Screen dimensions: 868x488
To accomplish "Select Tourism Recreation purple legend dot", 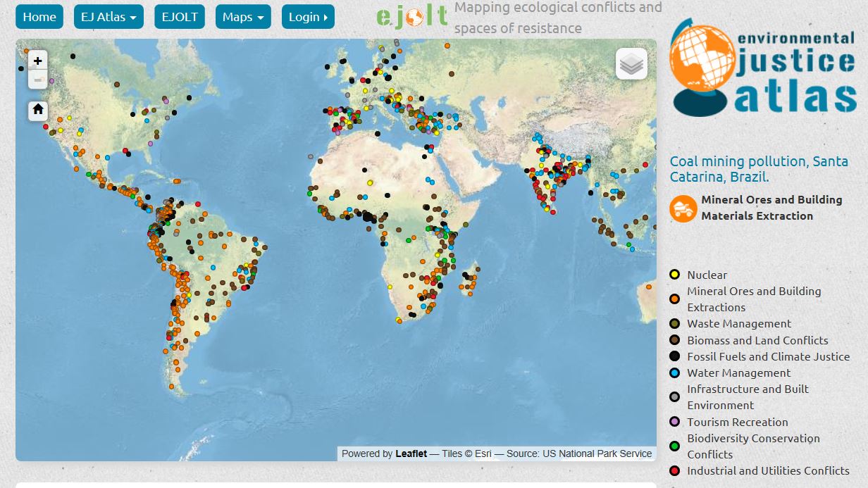I will click(675, 422).
